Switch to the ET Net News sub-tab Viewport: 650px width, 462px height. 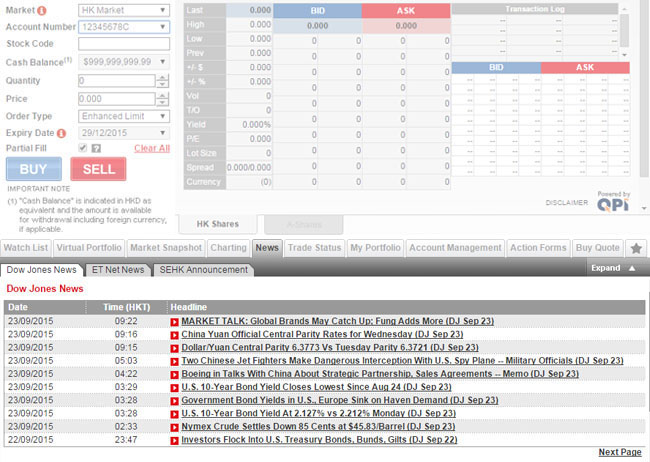(118, 270)
